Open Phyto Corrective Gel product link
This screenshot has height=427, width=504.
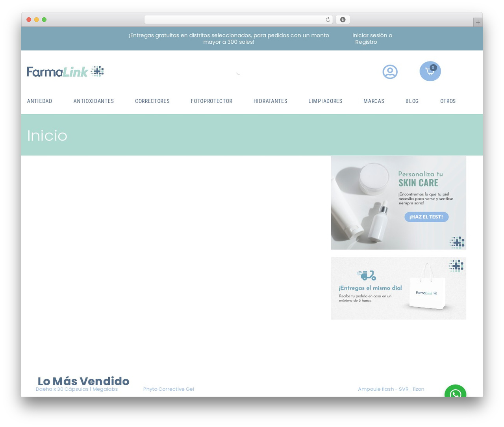point(169,389)
